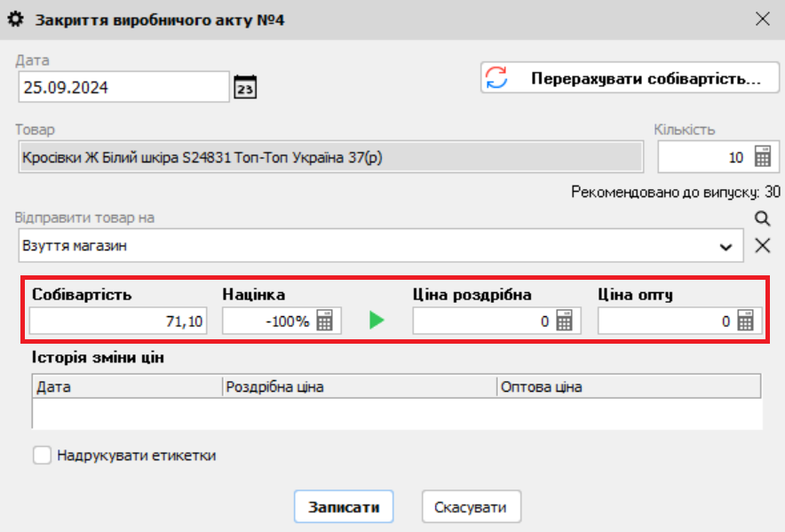
Task: Apply markup using the green arrow icon
Action: click(377, 320)
